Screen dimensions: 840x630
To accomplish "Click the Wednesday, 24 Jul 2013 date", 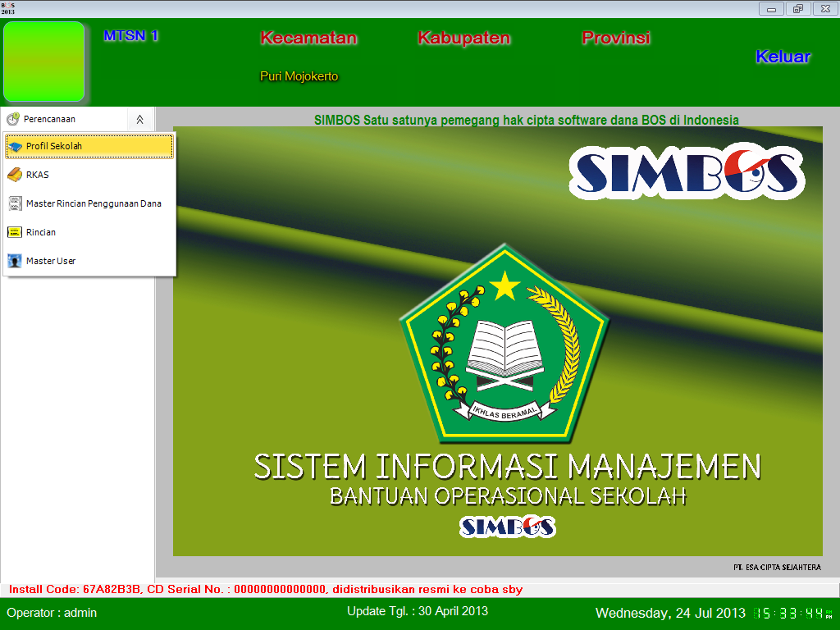I will pos(670,613).
